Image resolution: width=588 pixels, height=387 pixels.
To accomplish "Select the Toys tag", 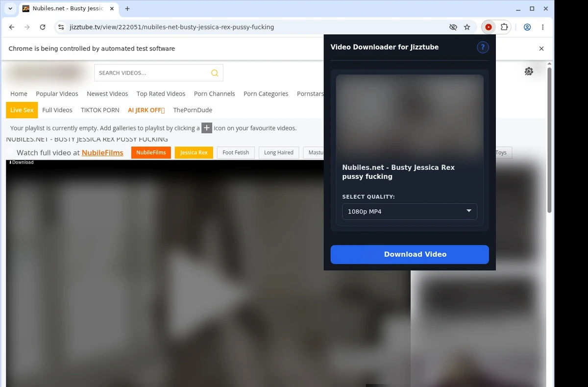I will [x=503, y=152].
